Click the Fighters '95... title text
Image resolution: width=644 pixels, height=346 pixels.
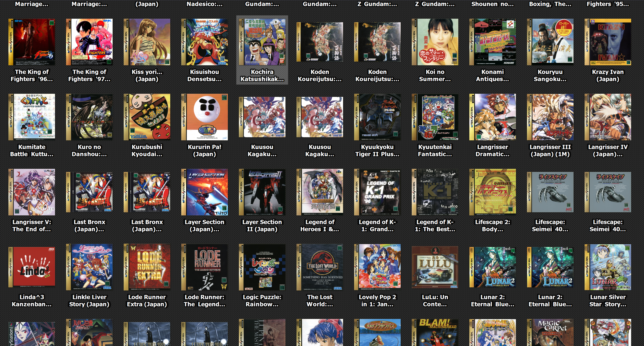608,4
